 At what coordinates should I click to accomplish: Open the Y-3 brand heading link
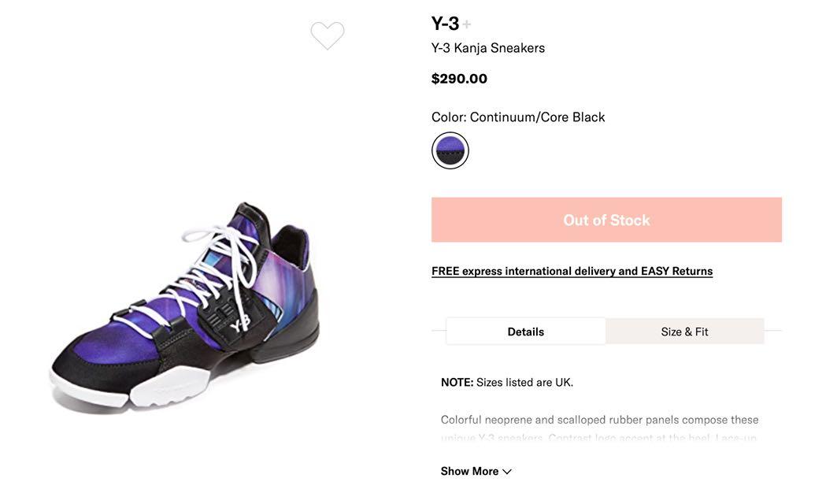(x=445, y=23)
